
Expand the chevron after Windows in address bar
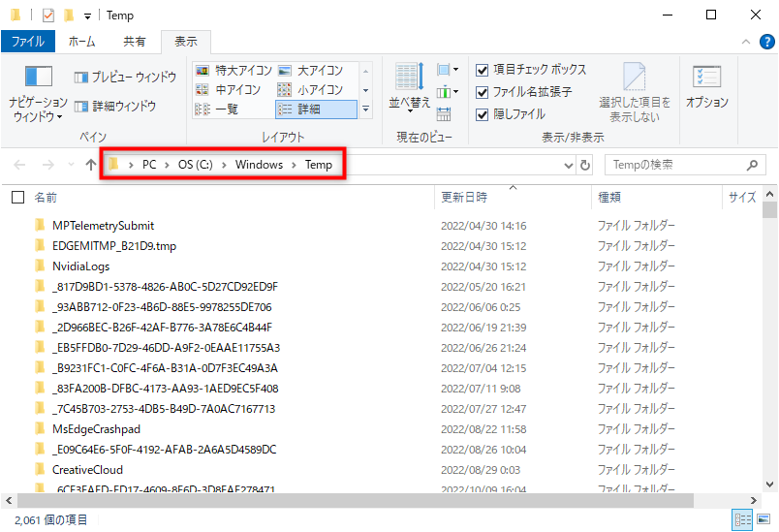tap(294, 165)
